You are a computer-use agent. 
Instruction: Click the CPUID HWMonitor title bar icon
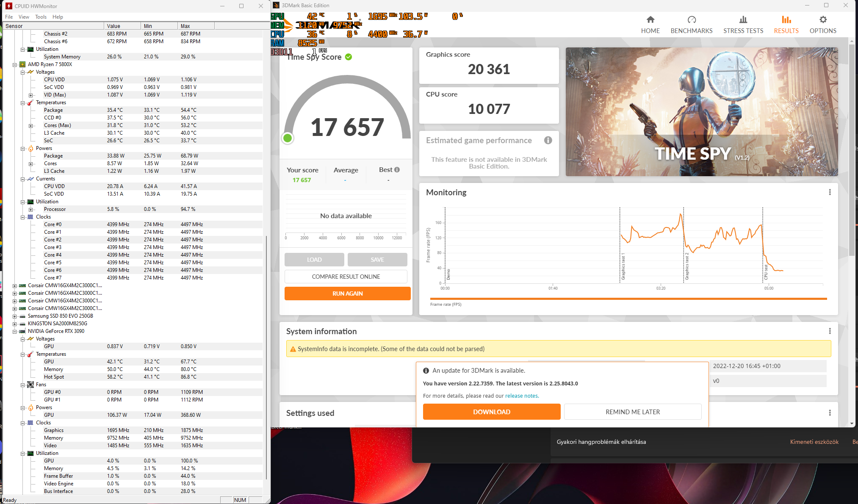click(8, 6)
